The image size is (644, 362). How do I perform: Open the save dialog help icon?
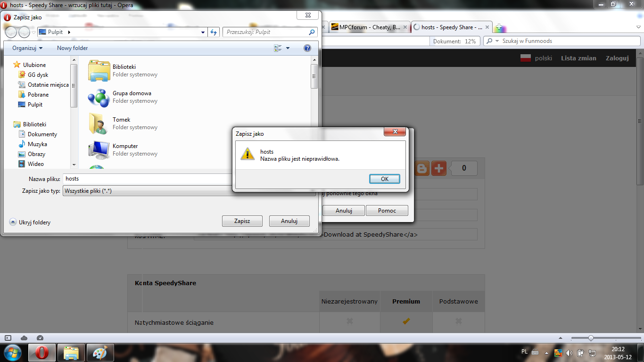tap(307, 48)
